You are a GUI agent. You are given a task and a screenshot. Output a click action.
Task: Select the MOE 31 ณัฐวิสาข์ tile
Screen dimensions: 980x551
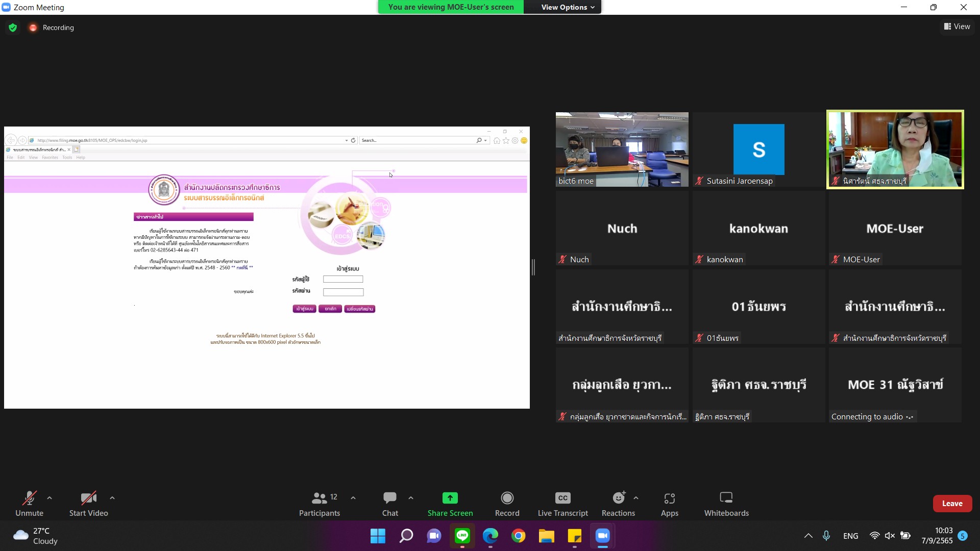895,385
